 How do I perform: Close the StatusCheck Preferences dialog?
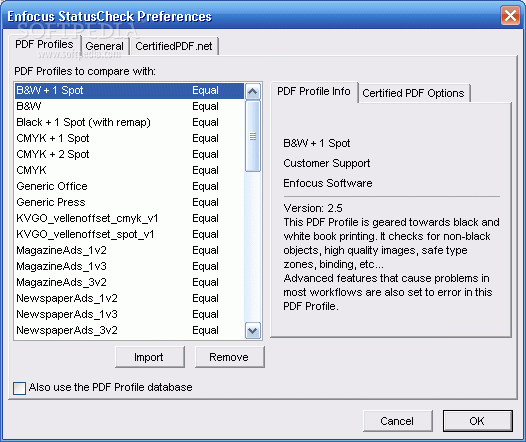(510, 15)
